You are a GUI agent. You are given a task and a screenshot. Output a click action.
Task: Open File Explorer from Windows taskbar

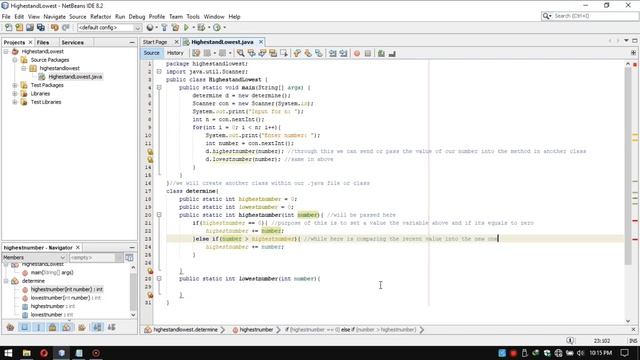(27, 353)
